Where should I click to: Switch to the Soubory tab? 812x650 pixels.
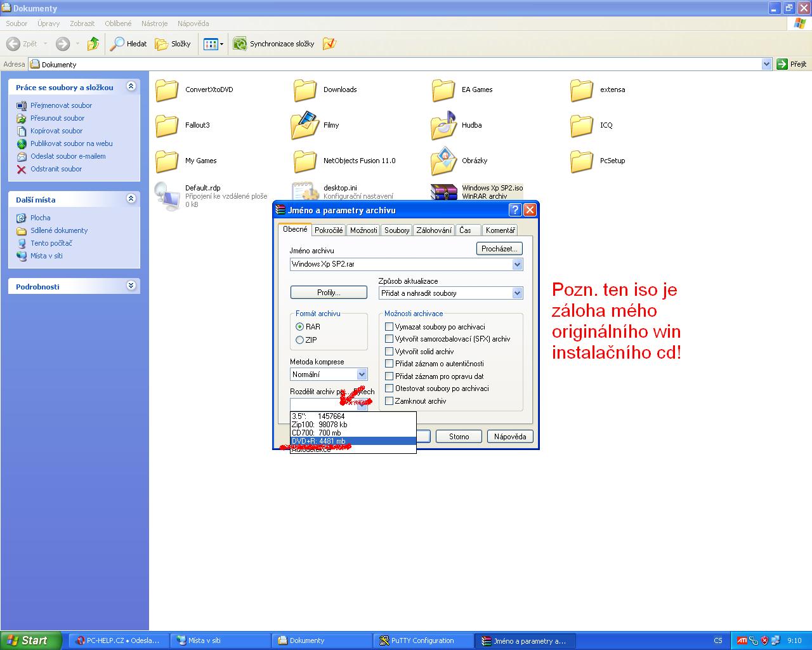pyautogui.click(x=397, y=230)
